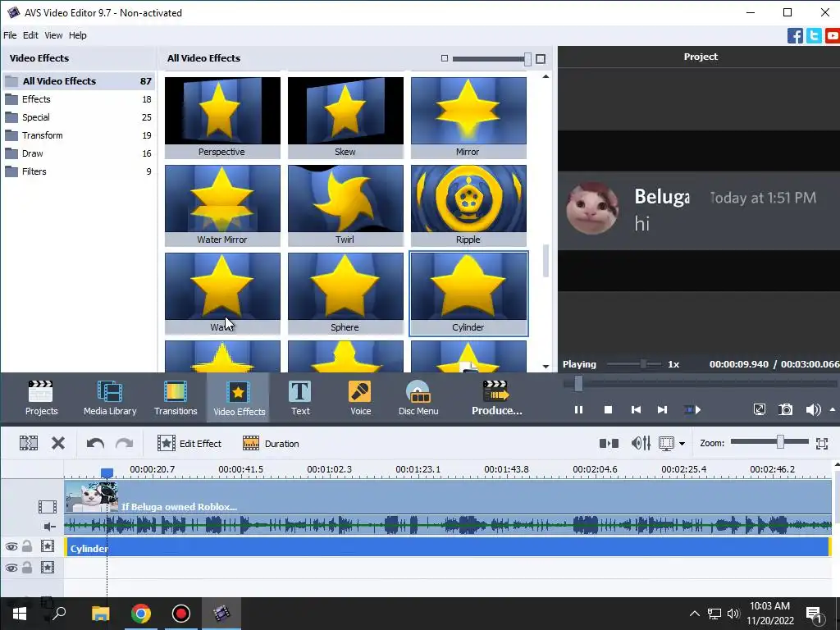Fit the timeline zoom to window
Image resolution: width=840 pixels, height=630 pixels.
pos(822,443)
